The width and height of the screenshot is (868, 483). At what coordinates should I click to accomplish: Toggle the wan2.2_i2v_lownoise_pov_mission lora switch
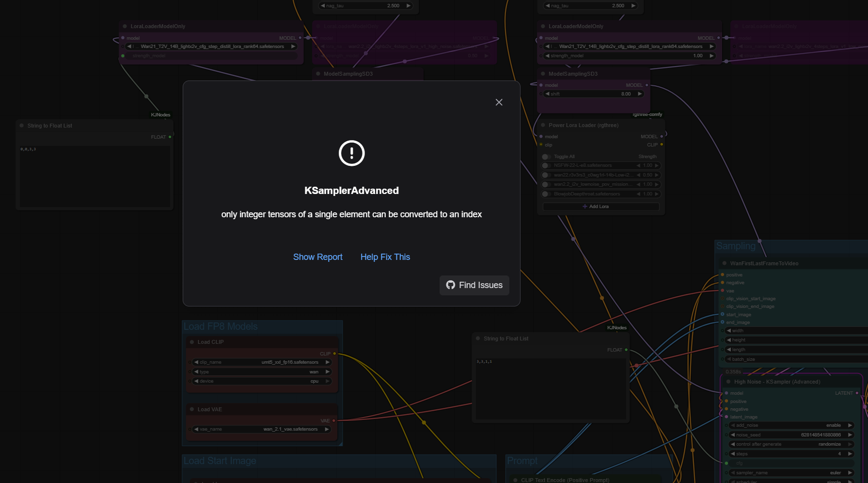546,184
